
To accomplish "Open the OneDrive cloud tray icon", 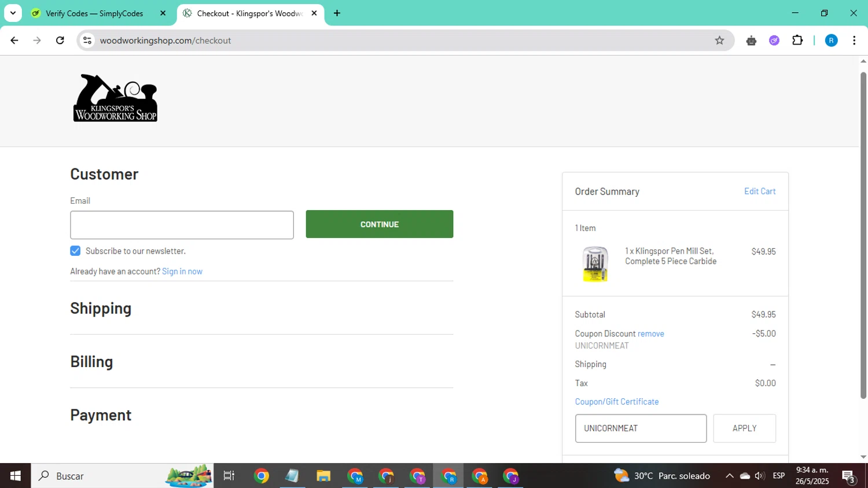I will tap(745, 476).
